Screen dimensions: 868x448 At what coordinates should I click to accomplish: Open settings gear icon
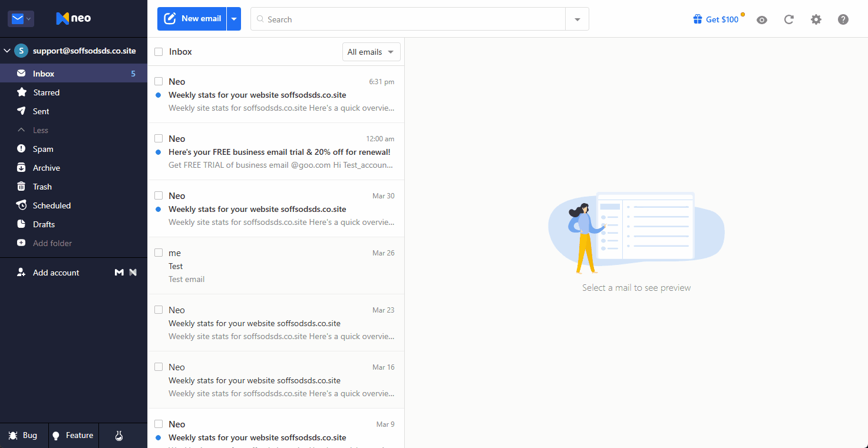click(816, 19)
